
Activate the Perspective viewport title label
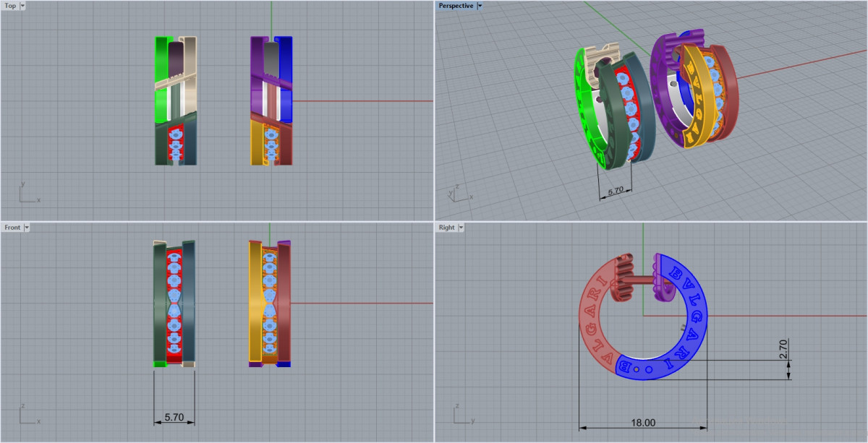pyautogui.click(x=456, y=5)
